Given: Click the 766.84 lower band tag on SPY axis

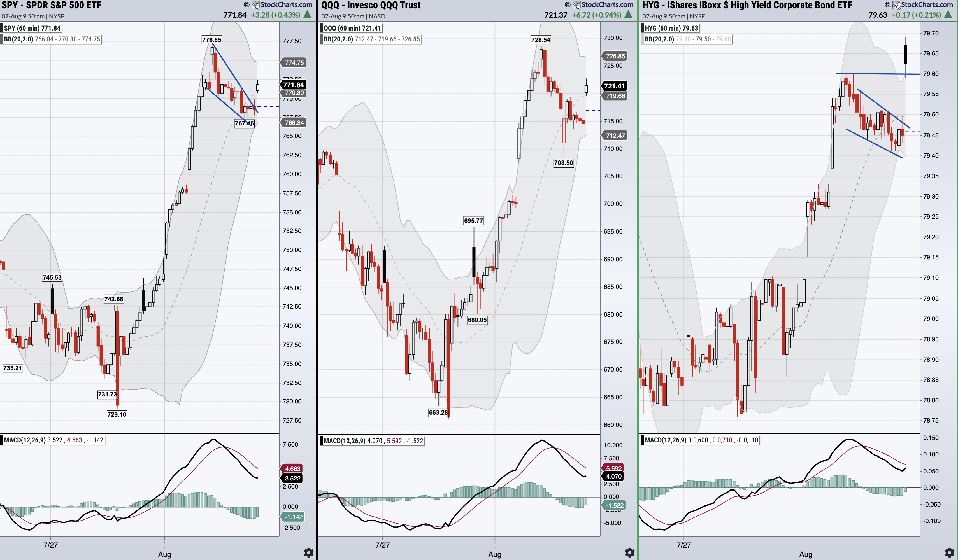Looking at the screenshot, I should click(294, 123).
